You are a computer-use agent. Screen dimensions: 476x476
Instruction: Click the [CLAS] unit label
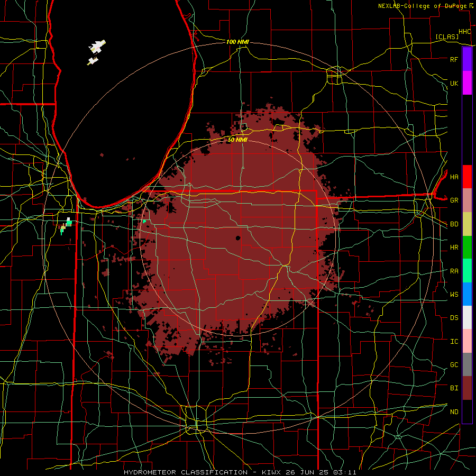pos(447,36)
